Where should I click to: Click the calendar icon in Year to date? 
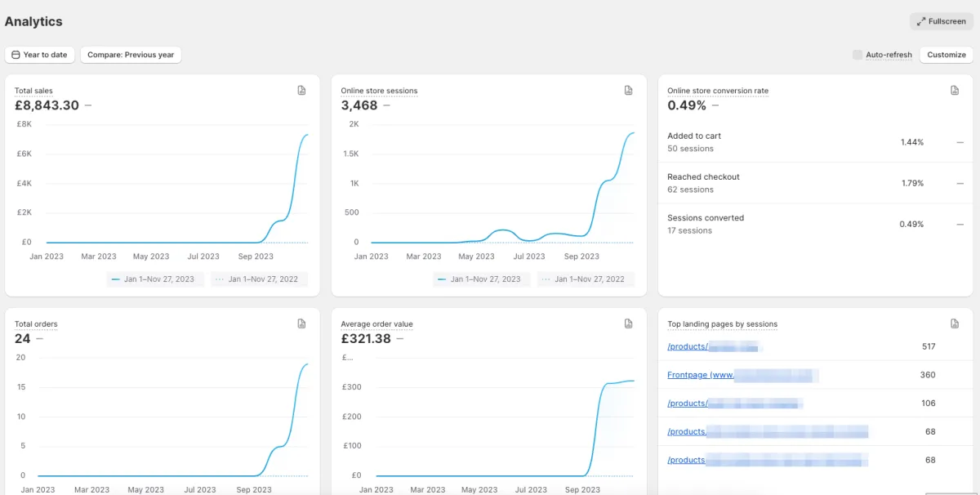point(16,55)
